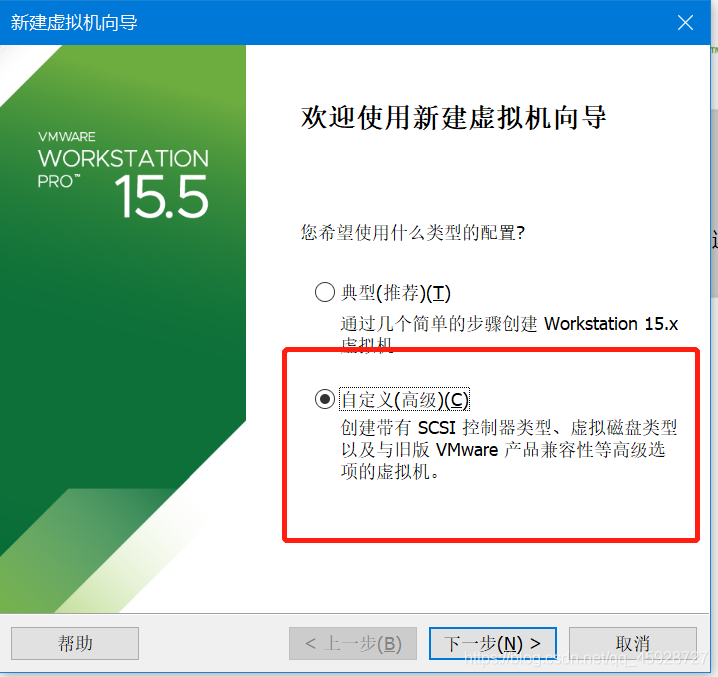Click the large 15.5 version number
Image resolution: width=718 pixels, height=677 pixels.
(162, 197)
